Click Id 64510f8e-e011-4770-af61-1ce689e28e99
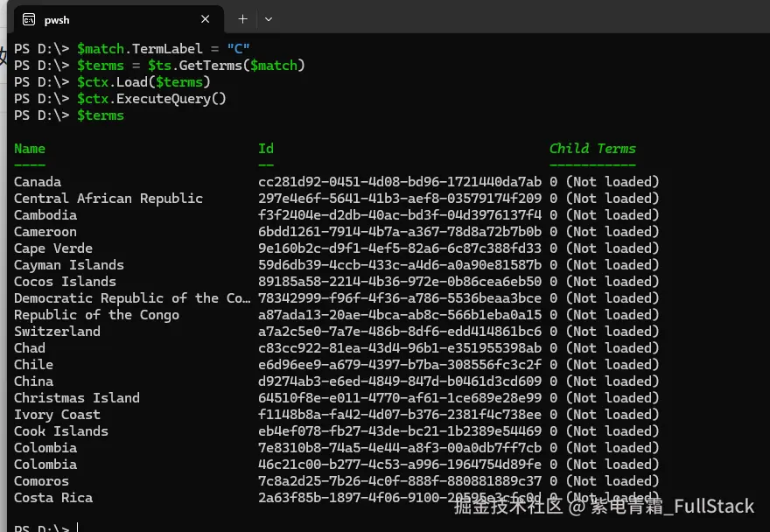Screen dimensions: 770x532 400,398
